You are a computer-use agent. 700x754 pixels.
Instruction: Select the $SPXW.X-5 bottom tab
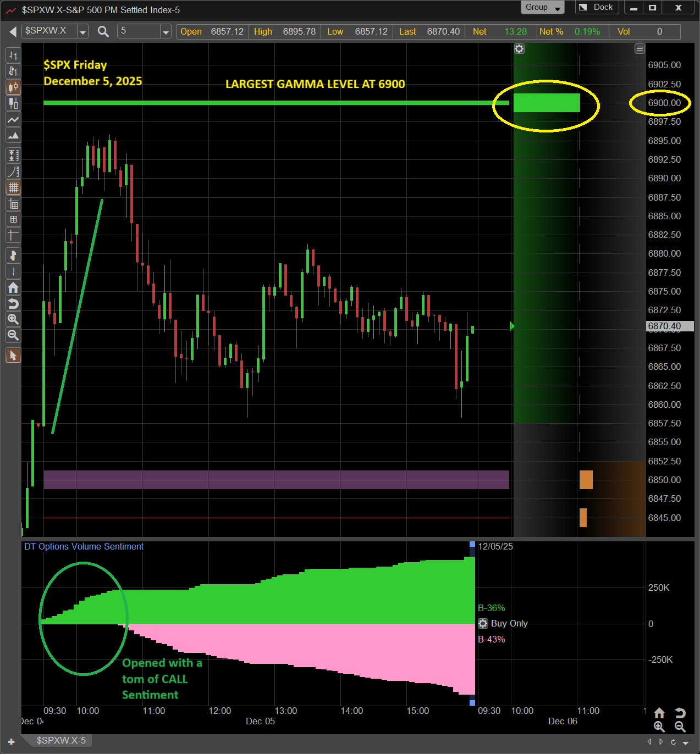pos(60,740)
